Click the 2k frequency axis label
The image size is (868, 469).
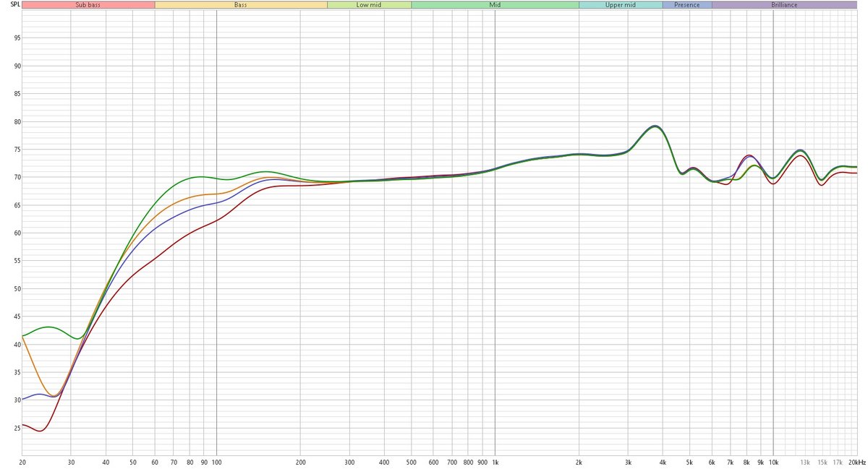(579, 462)
